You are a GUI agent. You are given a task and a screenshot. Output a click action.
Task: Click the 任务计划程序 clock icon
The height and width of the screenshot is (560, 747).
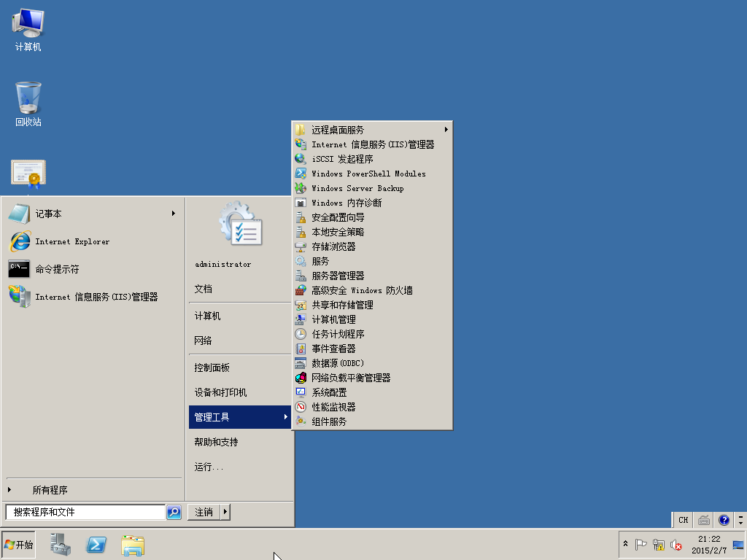[x=300, y=334]
